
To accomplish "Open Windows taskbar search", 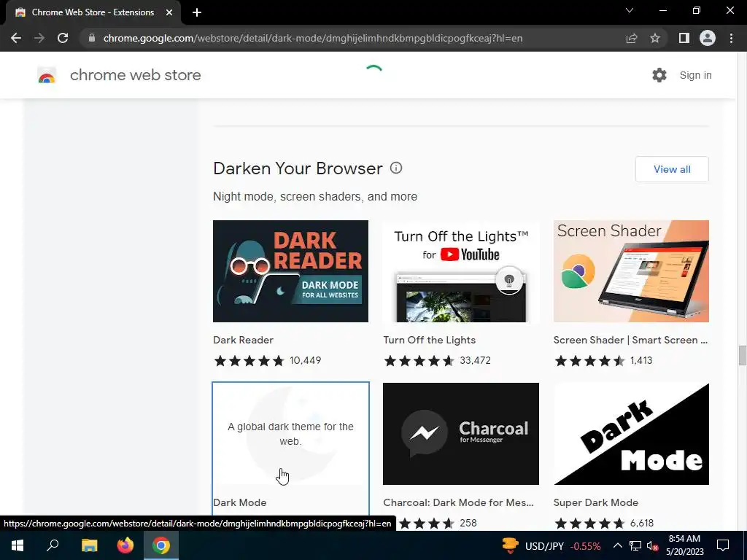I will tap(53, 545).
